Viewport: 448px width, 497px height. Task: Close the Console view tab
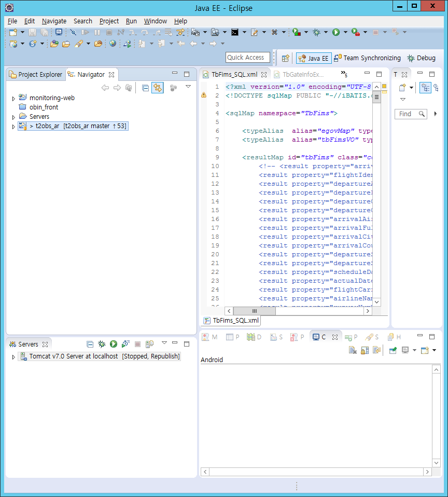click(x=335, y=337)
